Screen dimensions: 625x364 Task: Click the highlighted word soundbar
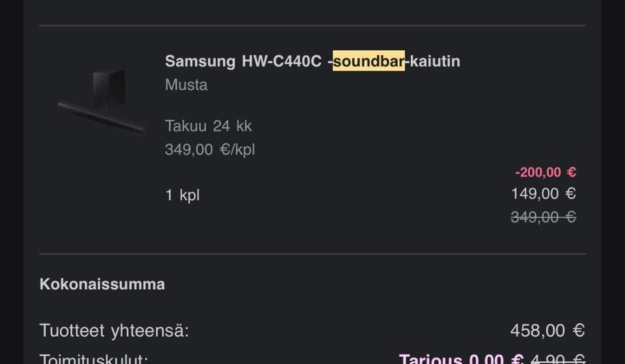[368, 61]
